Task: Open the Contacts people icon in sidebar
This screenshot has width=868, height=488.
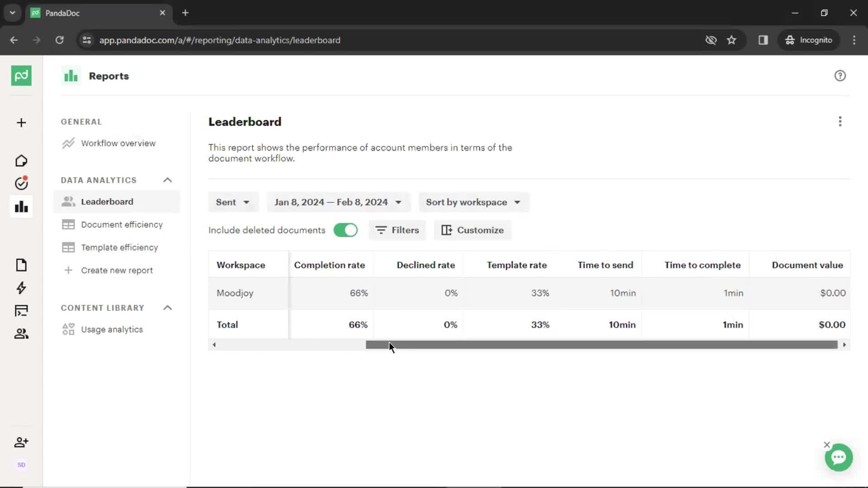Action: pos(21,334)
